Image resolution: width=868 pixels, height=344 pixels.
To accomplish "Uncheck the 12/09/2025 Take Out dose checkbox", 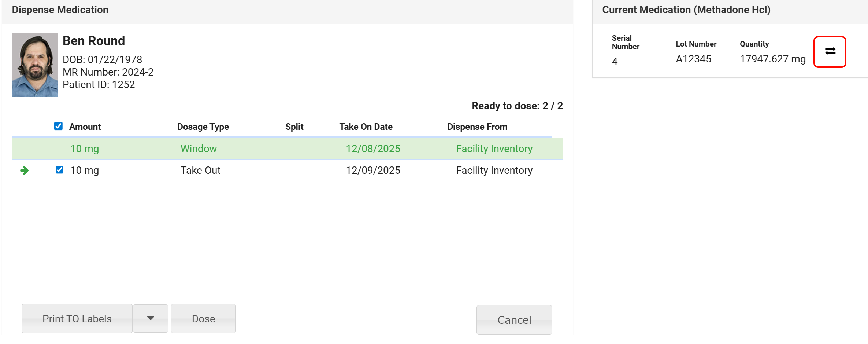I will 59,170.
